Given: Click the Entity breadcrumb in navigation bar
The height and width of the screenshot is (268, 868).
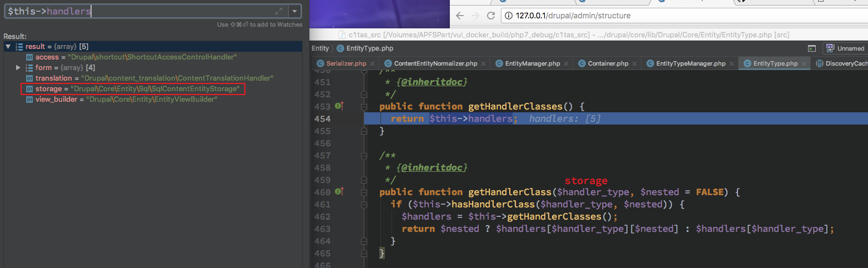Looking at the screenshot, I should 320,48.
